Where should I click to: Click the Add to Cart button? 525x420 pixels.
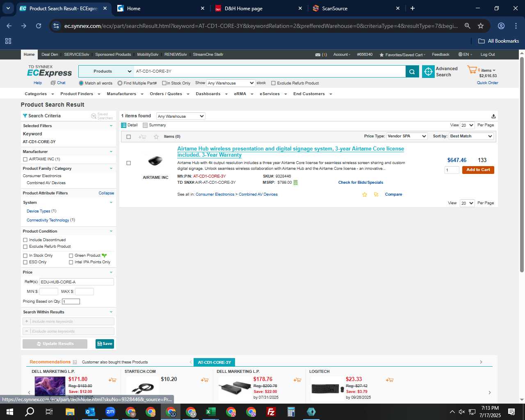tap(478, 170)
